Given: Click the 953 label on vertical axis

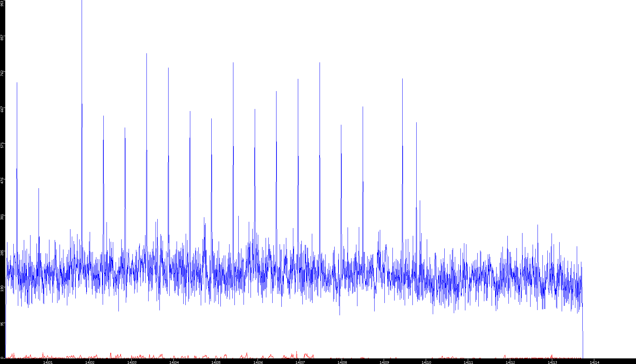Looking at the screenshot, I should coord(2,4).
